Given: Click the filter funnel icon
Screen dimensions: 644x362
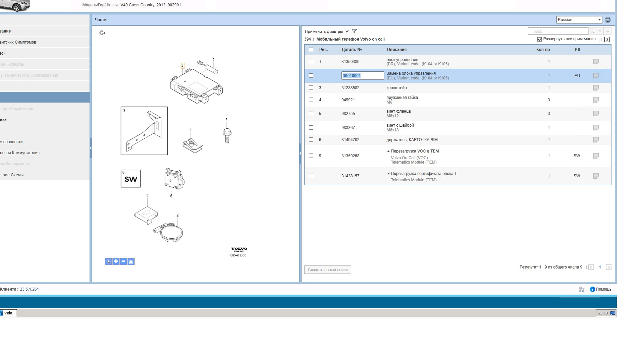Looking at the screenshot, I should pyautogui.click(x=354, y=31).
